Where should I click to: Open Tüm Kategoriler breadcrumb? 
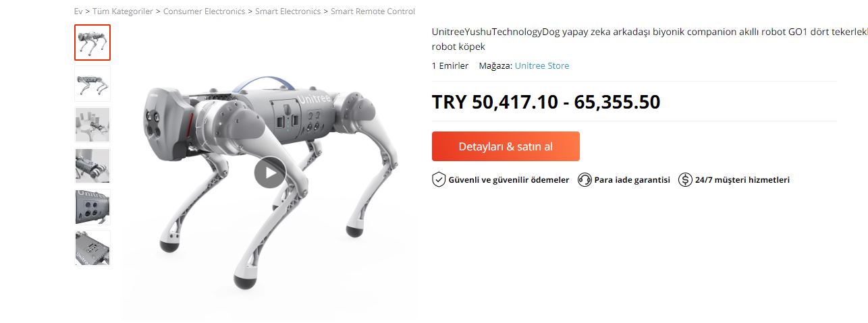123,11
